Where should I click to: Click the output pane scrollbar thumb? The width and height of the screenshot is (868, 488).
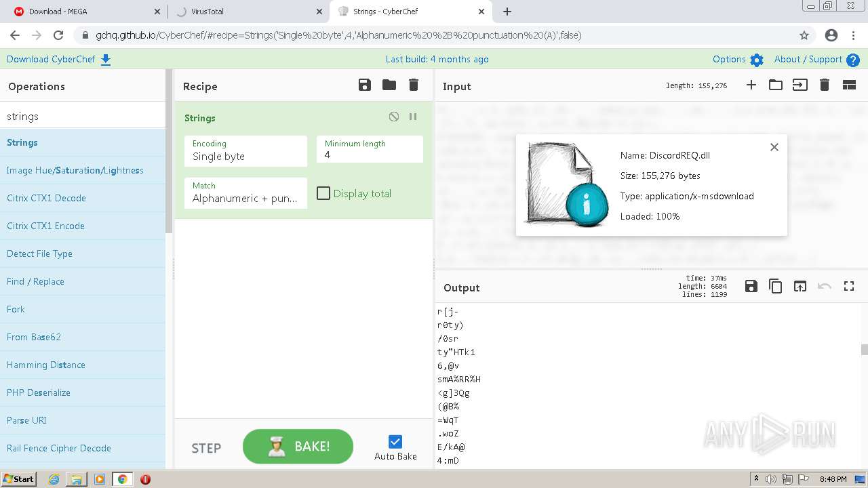(865, 350)
